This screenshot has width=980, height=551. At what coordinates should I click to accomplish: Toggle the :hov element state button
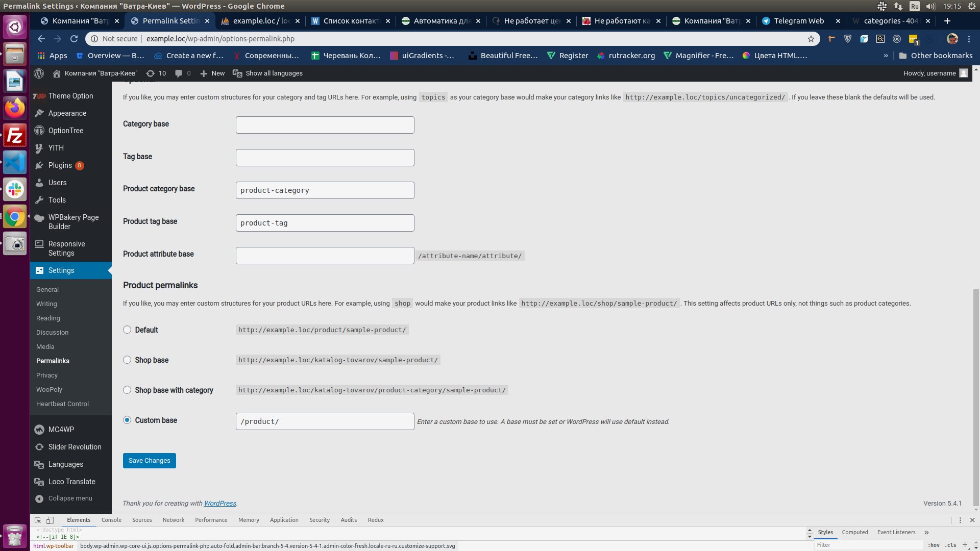[x=934, y=545]
